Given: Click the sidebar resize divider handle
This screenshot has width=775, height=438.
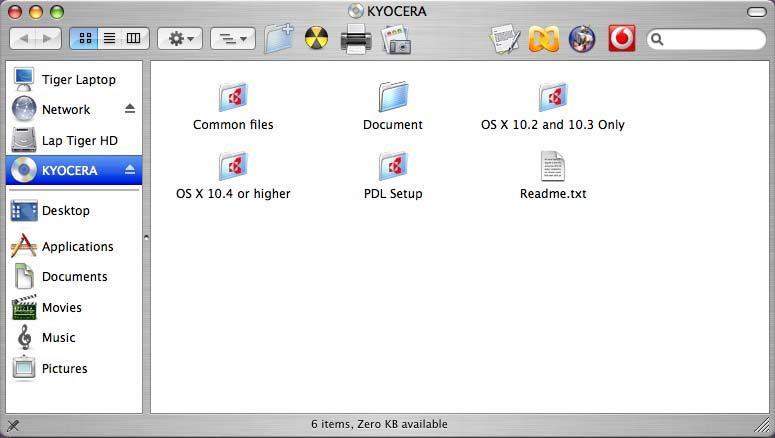Looking at the screenshot, I should tap(146, 237).
